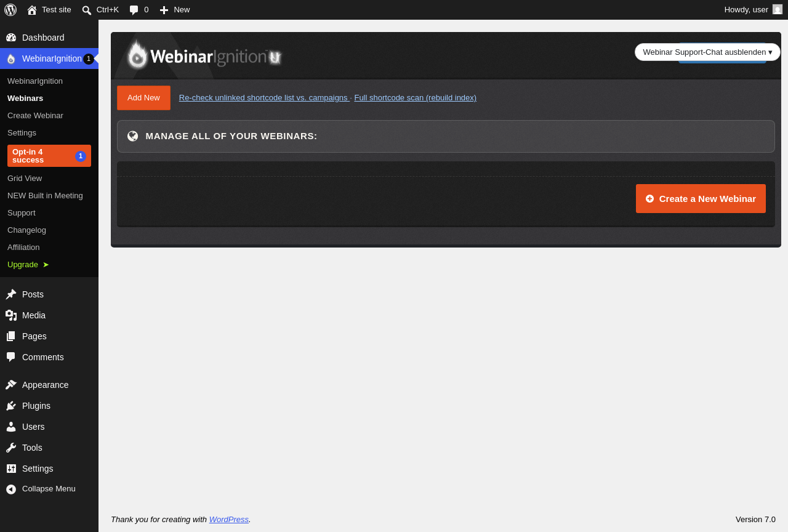
Task: Follow the WordPress footer link
Action: tap(229, 519)
